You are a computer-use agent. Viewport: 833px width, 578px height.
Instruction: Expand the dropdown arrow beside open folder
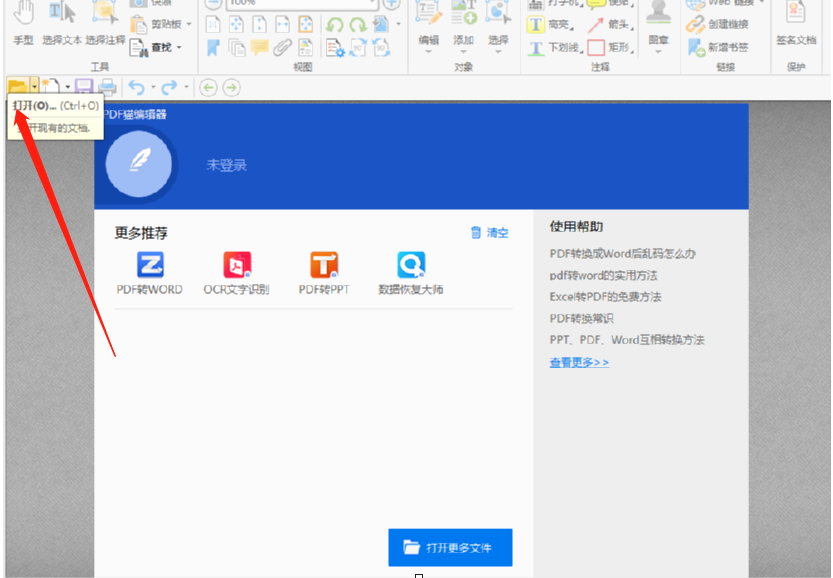[x=35, y=87]
